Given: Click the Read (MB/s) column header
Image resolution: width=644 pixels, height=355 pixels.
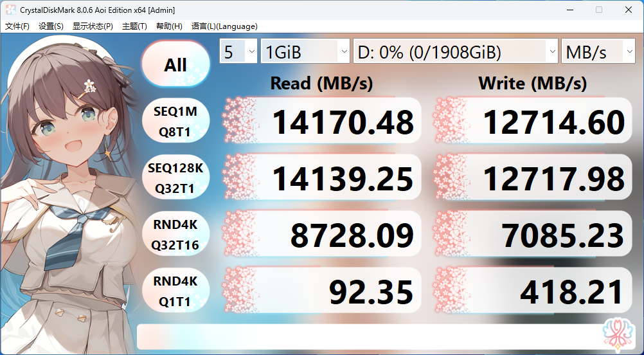Looking at the screenshot, I should coord(321,84).
